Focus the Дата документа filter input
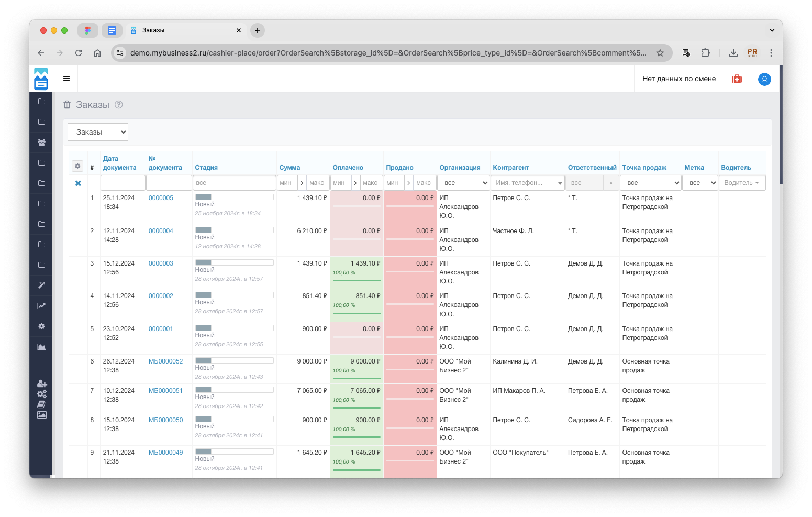 click(123, 183)
